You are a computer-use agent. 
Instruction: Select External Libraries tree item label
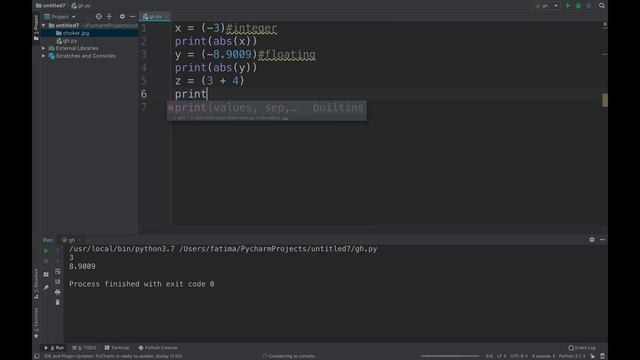click(77, 48)
